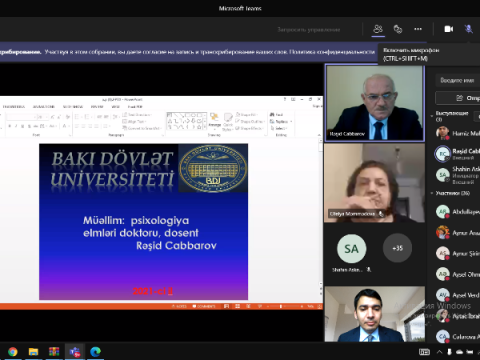Open the Teams participants panel icon
The image size is (480, 360).
tap(378, 29)
